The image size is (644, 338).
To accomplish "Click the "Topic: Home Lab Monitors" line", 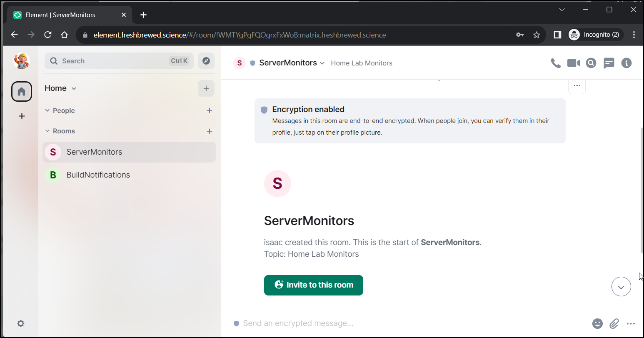I will tap(312, 254).
